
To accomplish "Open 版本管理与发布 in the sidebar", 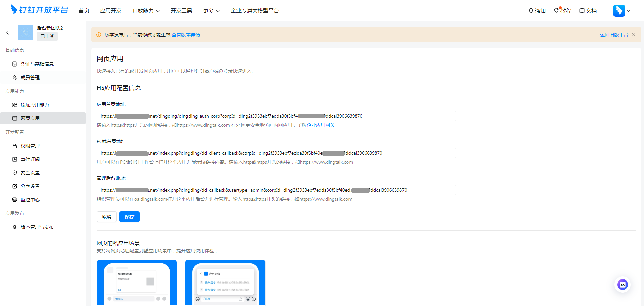I will point(37,227).
